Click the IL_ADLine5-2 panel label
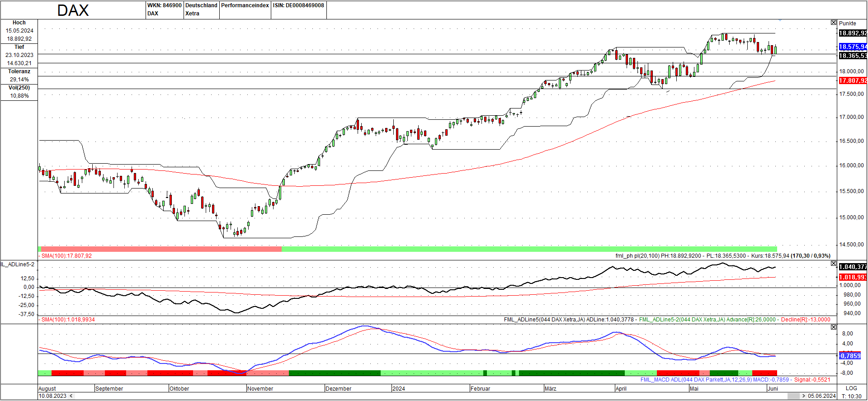Screen dimensions: 868x401 click(18, 264)
